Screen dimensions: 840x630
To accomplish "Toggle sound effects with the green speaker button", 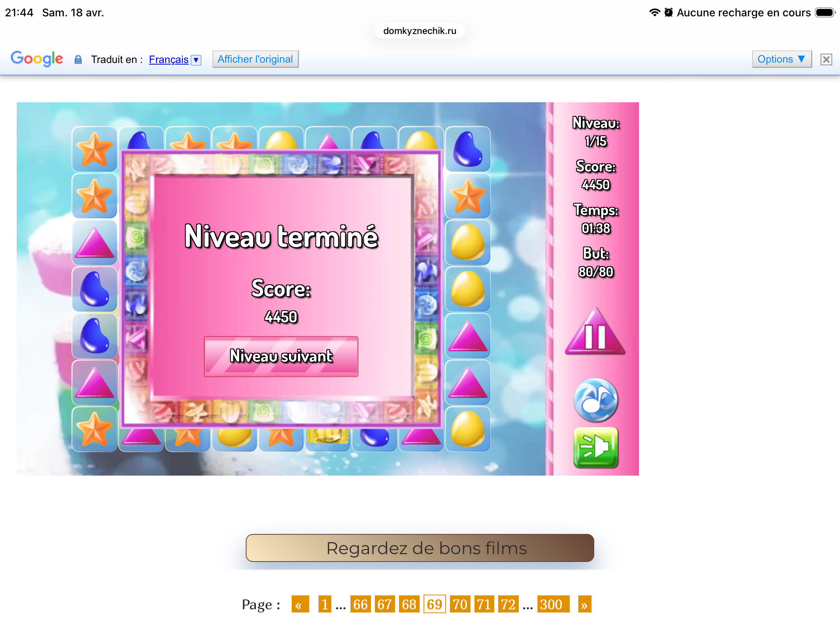I will pos(595,447).
